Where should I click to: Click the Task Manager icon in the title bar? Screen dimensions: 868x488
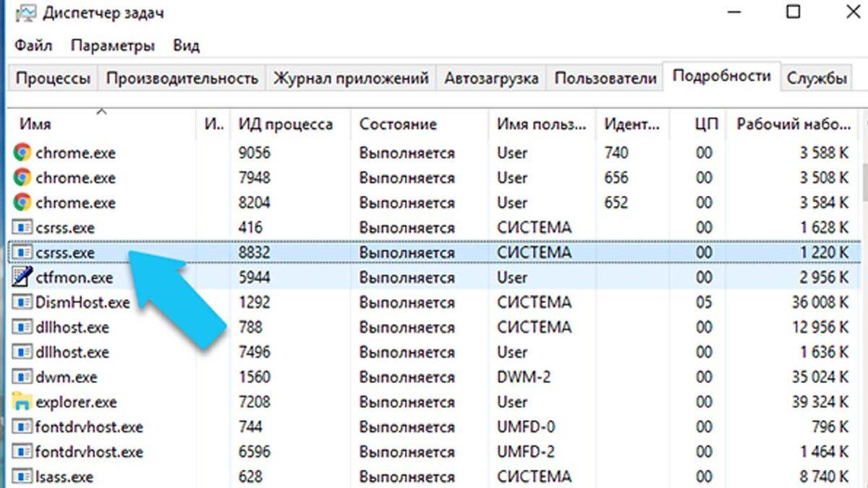[x=27, y=12]
